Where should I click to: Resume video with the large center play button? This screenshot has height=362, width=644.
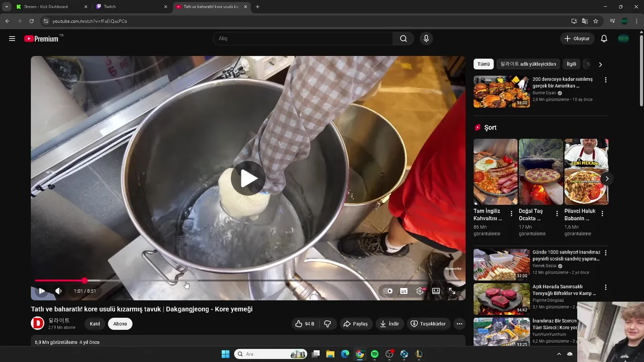[249, 178]
